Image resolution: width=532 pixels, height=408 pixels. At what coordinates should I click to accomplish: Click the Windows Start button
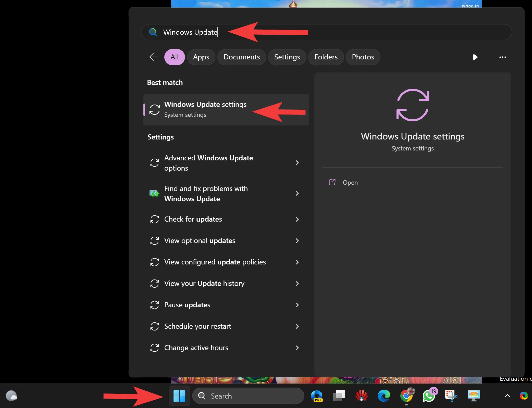click(x=179, y=396)
